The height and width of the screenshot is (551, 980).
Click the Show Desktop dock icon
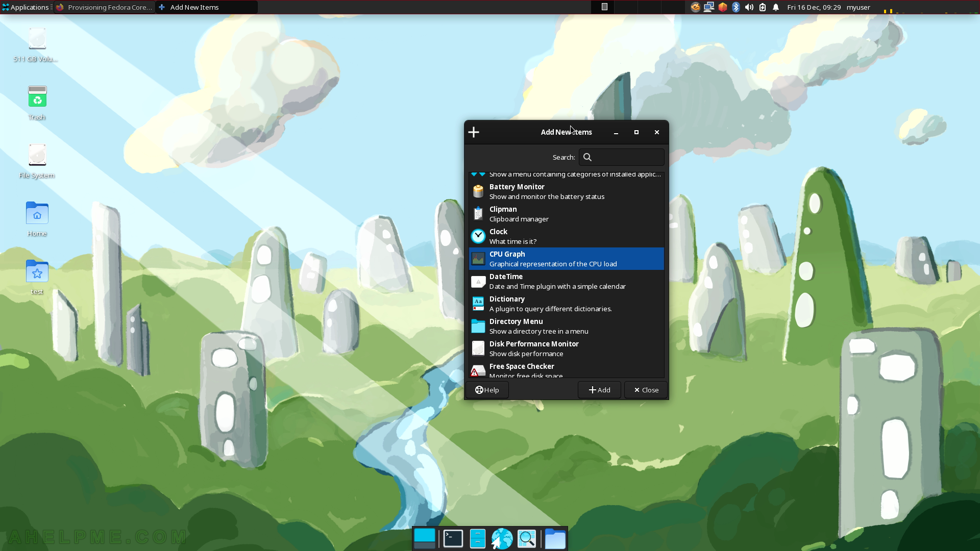coord(425,539)
